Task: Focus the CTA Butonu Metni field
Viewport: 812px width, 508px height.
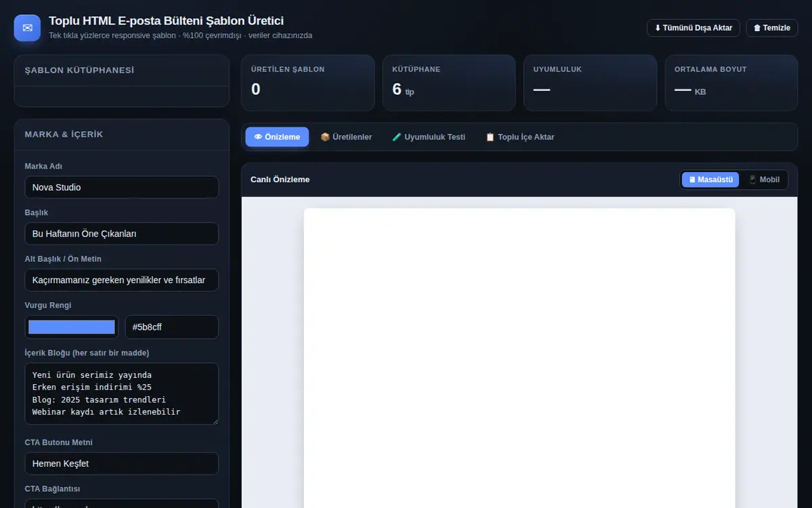Action: 122,463
